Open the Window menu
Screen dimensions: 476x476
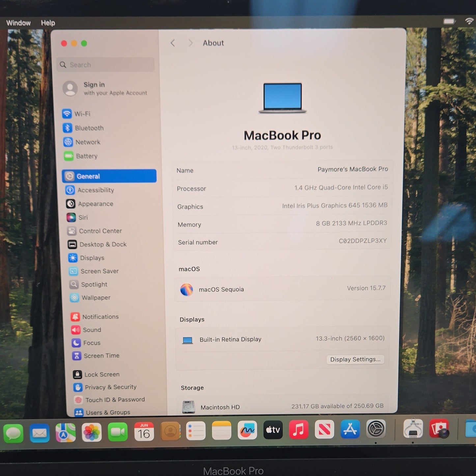click(x=18, y=23)
